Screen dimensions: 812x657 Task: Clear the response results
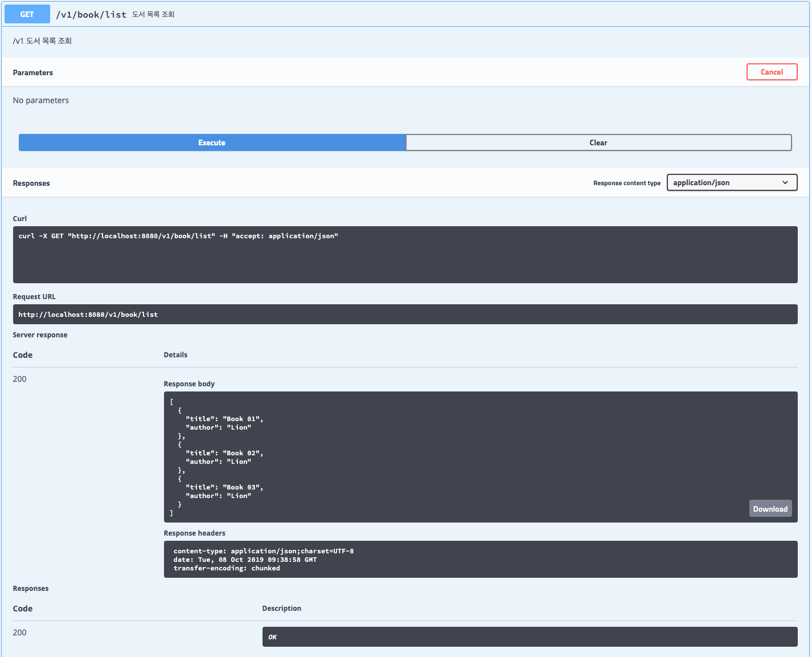click(598, 142)
